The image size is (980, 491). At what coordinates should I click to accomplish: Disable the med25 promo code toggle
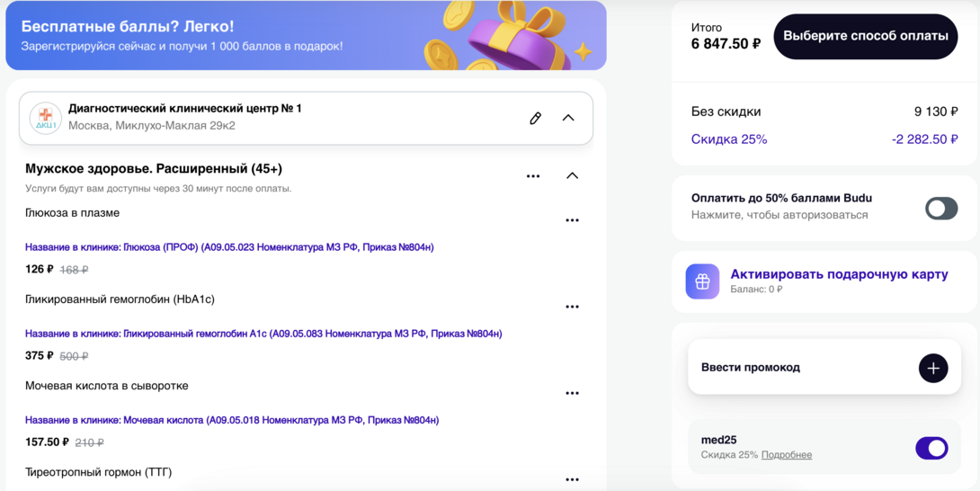[x=931, y=448]
